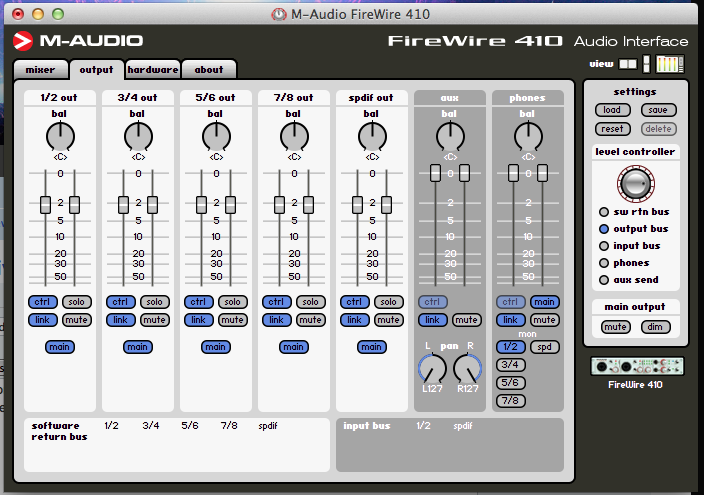
Task: Select aux send as level controller
Action: pos(604,280)
